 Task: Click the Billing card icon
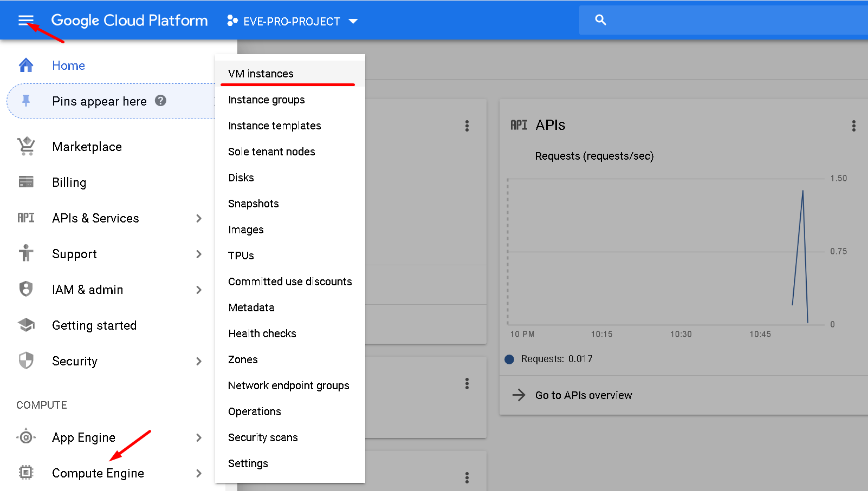[26, 182]
